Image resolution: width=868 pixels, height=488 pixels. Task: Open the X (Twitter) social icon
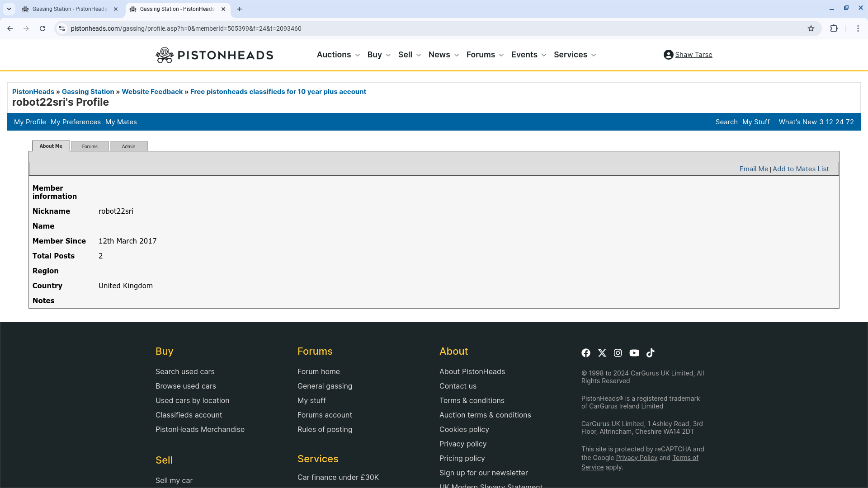(602, 353)
